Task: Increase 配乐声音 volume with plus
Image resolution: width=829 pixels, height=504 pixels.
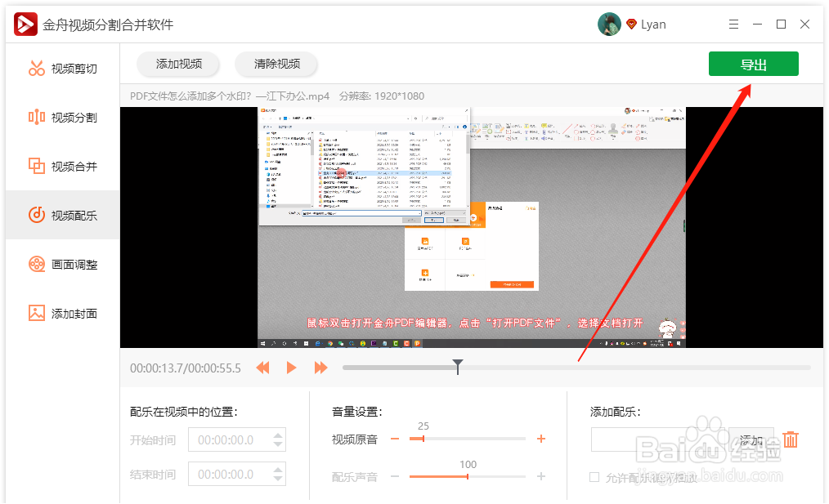Action: 541,476
